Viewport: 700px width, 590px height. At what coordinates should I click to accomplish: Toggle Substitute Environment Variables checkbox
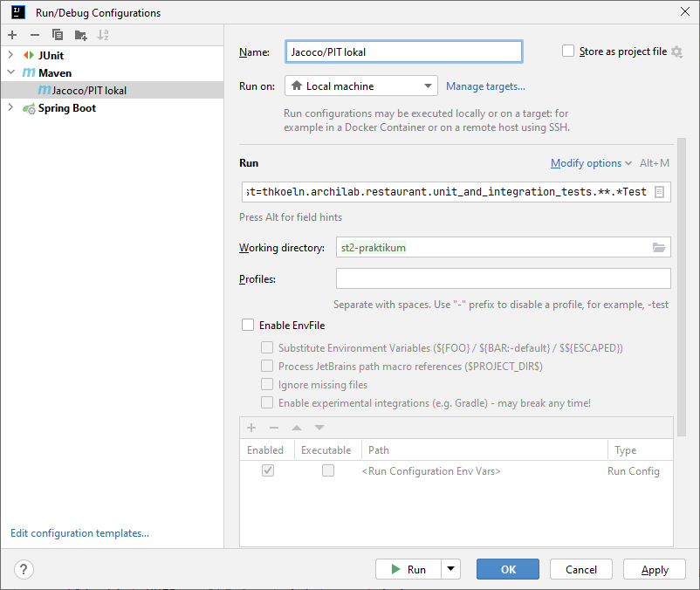point(267,347)
